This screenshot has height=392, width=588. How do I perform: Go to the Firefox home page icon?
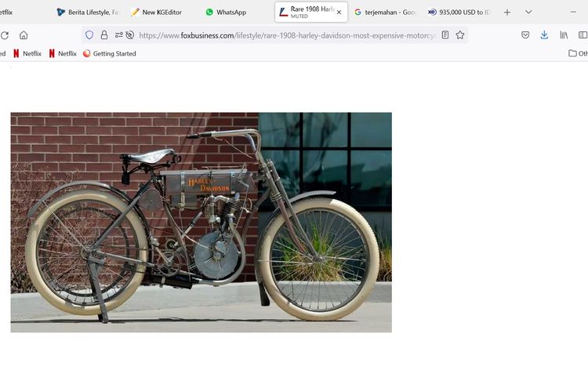(24, 35)
